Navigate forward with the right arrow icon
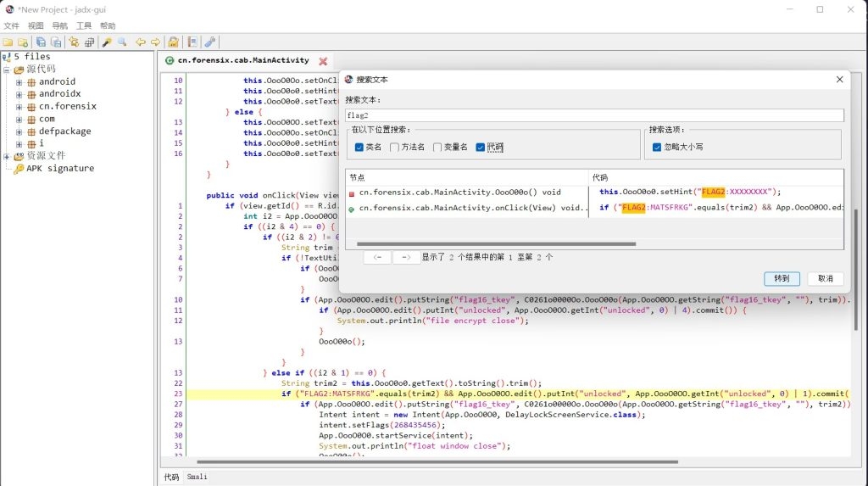The image size is (868, 486). coord(155,42)
